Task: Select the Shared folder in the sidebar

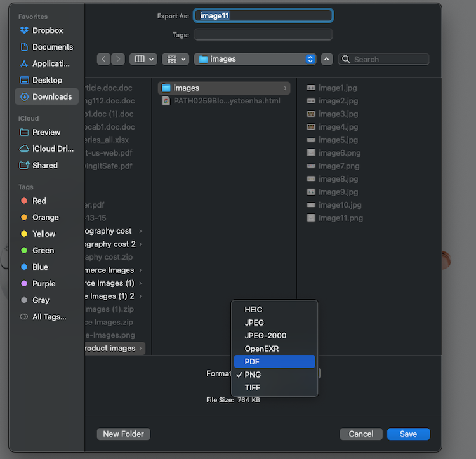Action: [44, 165]
